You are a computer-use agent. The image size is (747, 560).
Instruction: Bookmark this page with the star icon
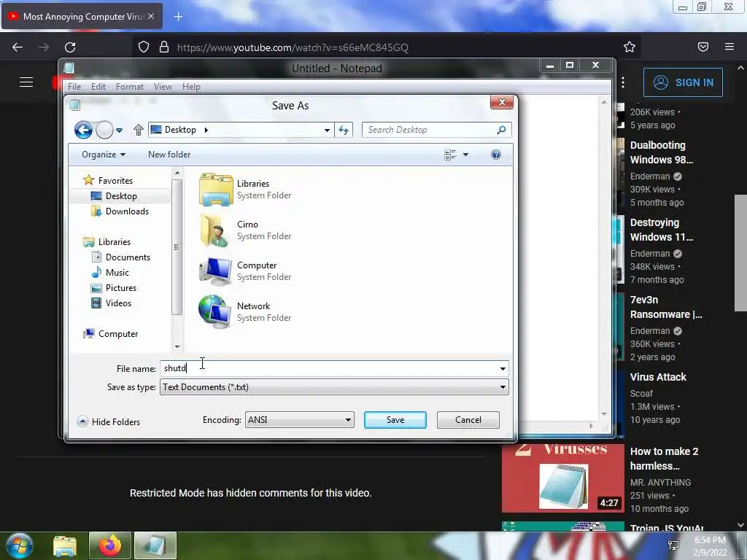click(x=630, y=47)
